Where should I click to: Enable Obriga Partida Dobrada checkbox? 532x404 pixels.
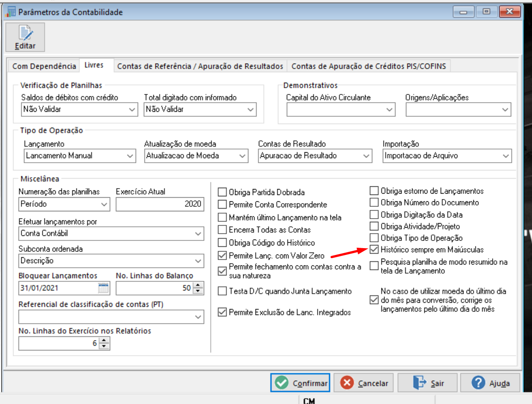tap(222, 192)
